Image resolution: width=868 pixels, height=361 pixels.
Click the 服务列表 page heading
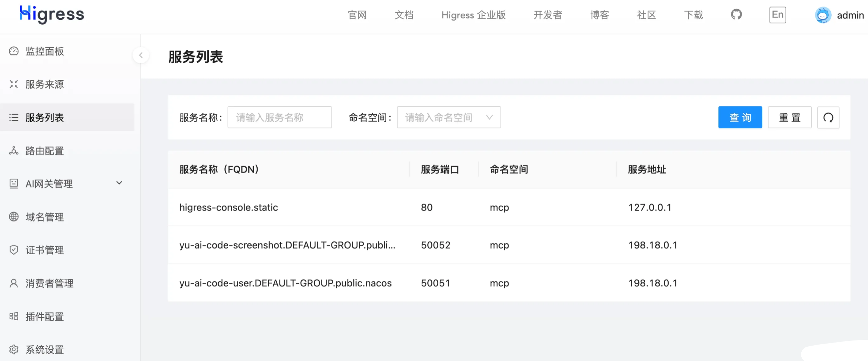pyautogui.click(x=196, y=57)
